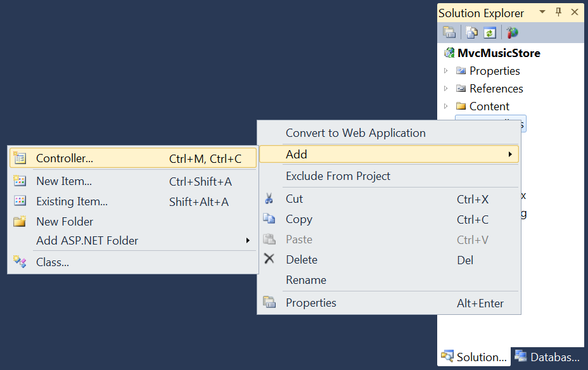The width and height of the screenshot is (588, 370).
Task: Expand the Properties tree node
Action: click(x=446, y=71)
